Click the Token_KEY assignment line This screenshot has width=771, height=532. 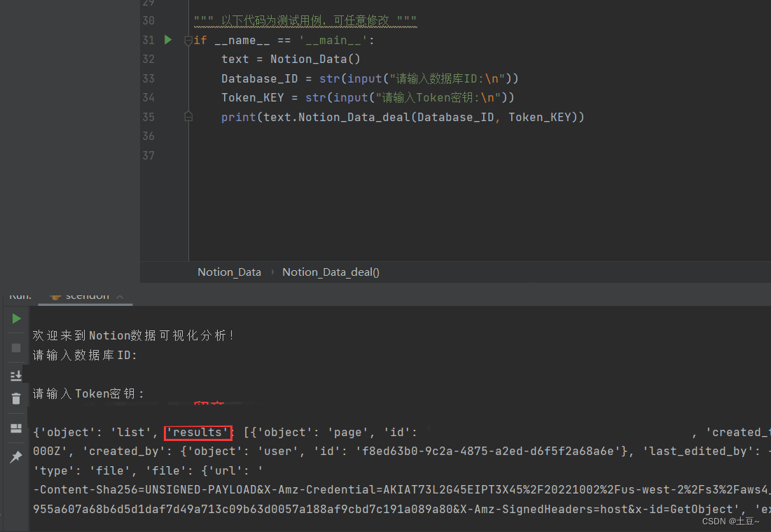368,97
